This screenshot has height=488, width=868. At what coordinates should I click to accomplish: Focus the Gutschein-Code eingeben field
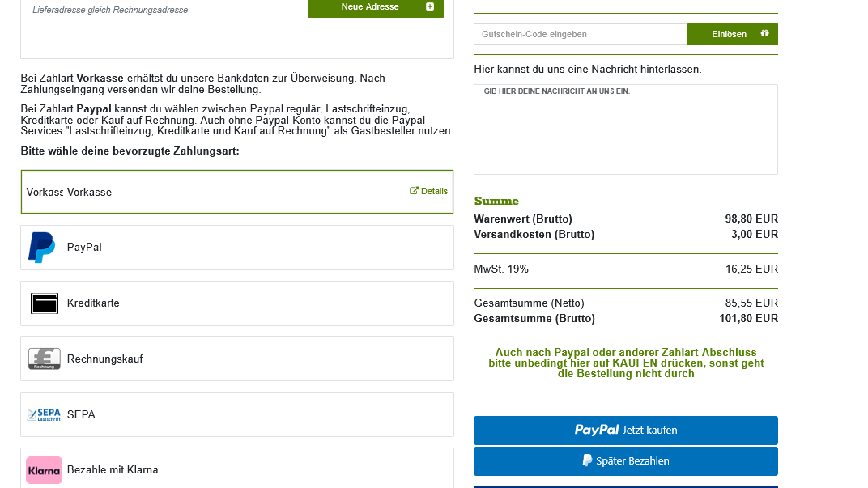pos(581,34)
